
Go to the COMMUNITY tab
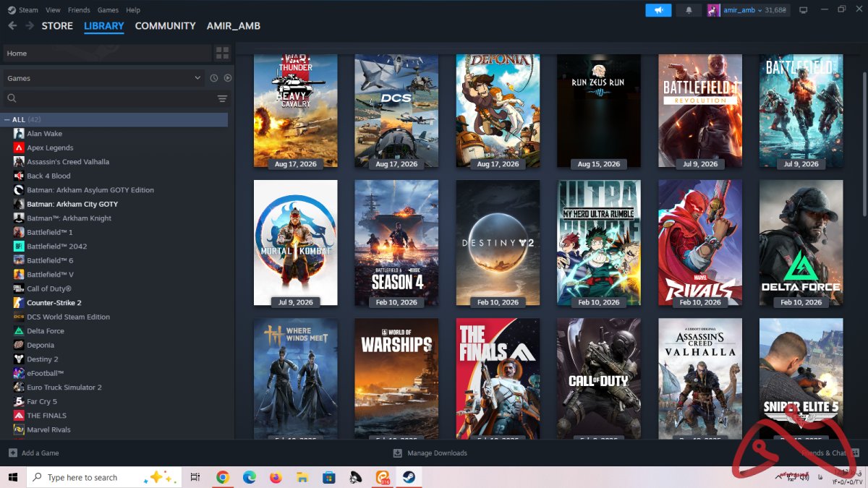coord(166,25)
